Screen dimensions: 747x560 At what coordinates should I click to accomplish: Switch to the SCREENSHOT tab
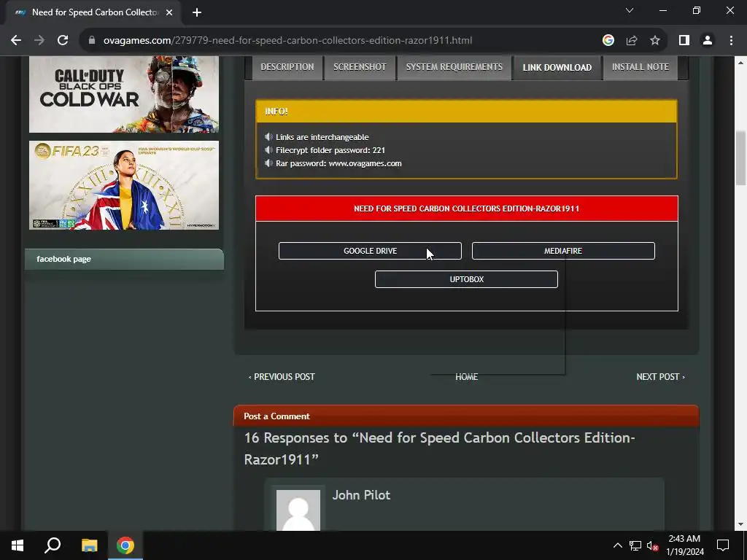click(360, 67)
